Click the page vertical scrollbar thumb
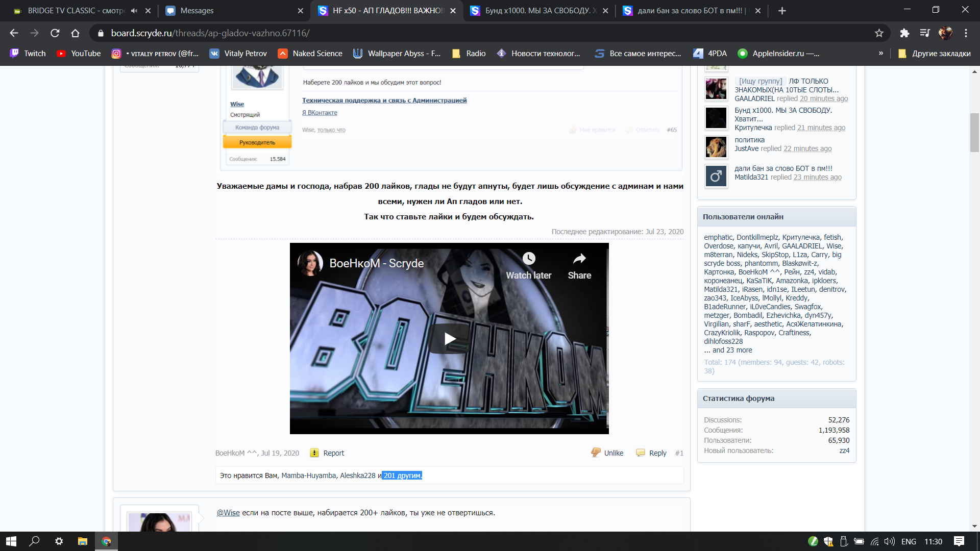980x551 pixels. click(974, 133)
